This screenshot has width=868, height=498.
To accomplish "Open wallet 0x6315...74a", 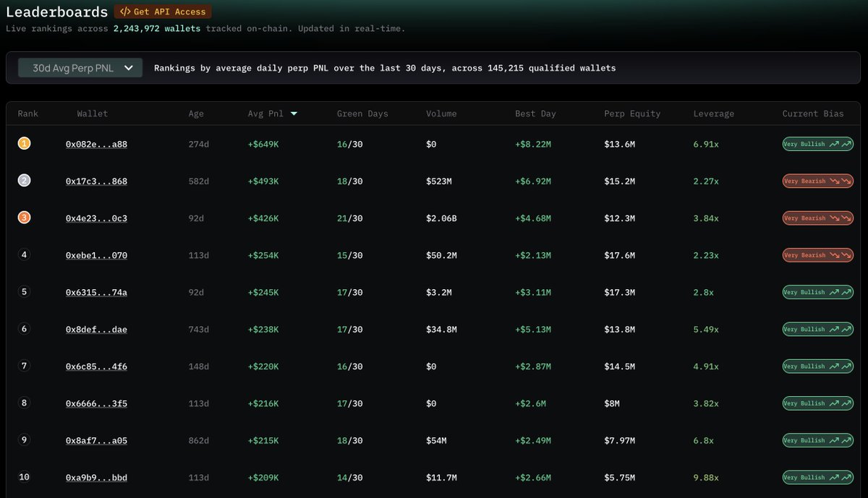I will tap(96, 292).
